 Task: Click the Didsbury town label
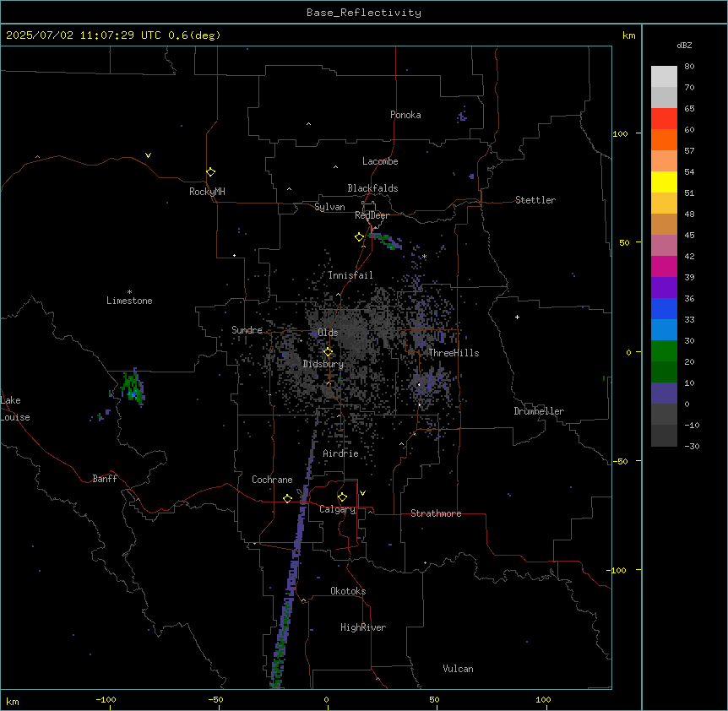pos(323,364)
